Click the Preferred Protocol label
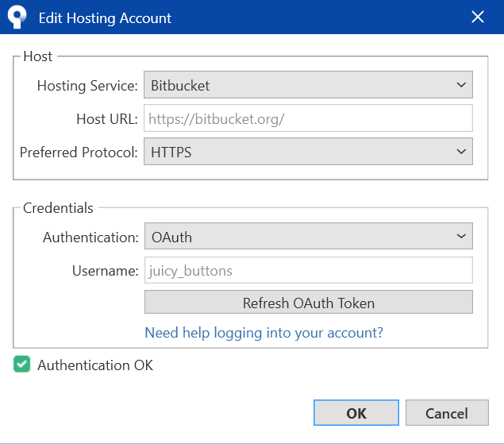 tap(79, 153)
